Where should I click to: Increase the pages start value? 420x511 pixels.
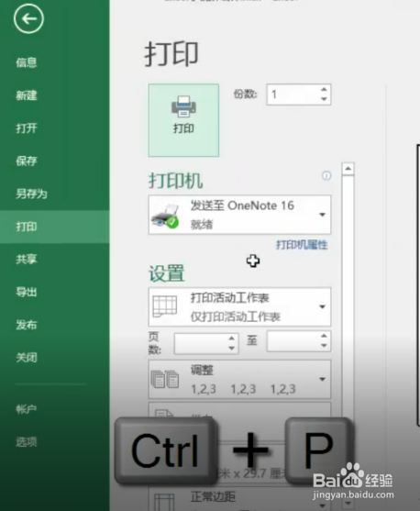click(x=231, y=339)
